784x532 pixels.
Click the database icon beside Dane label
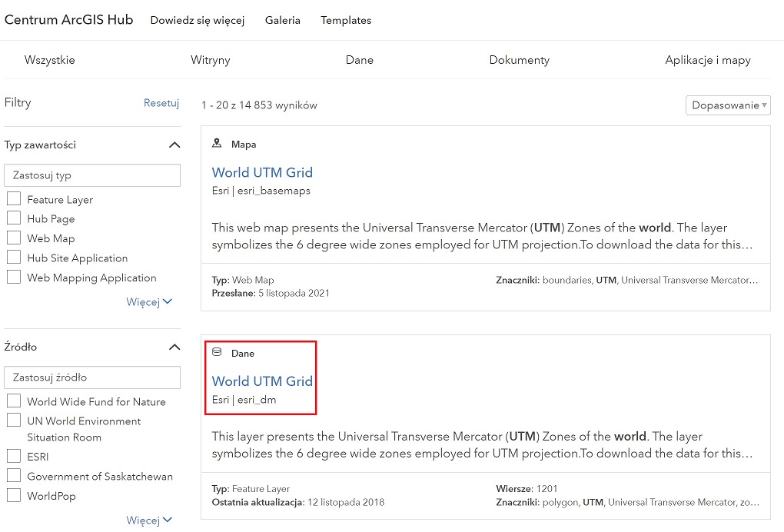coord(217,353)
